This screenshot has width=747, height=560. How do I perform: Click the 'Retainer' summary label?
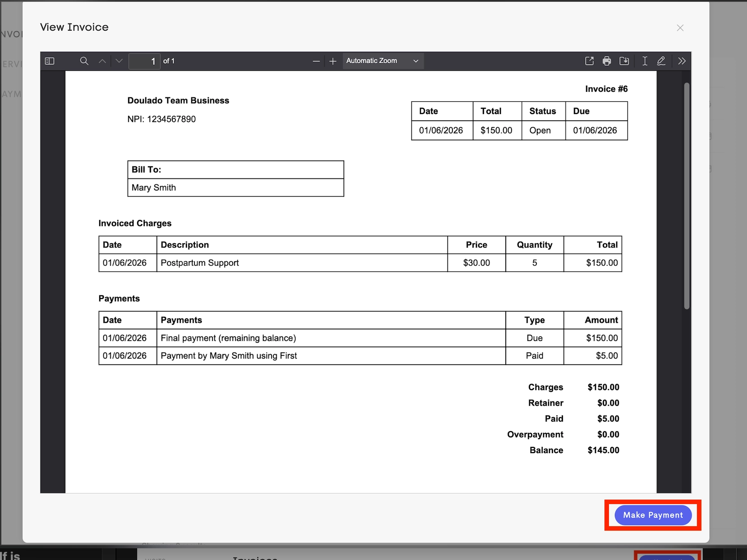(x=546, y=403)
